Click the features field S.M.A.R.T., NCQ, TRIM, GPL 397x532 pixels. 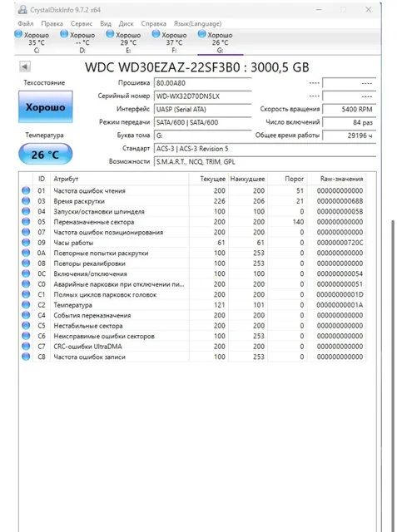coord(265,162)
